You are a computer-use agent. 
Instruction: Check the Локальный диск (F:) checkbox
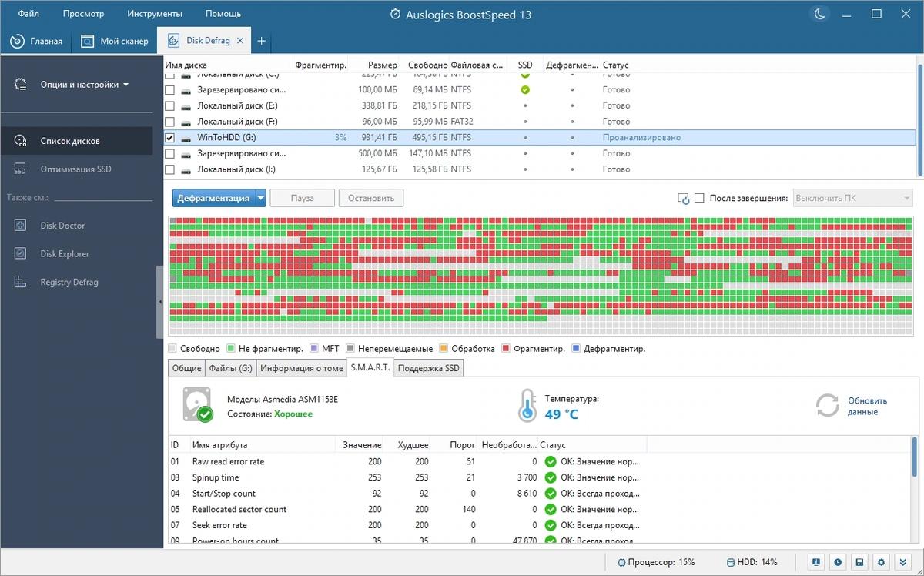170,122
